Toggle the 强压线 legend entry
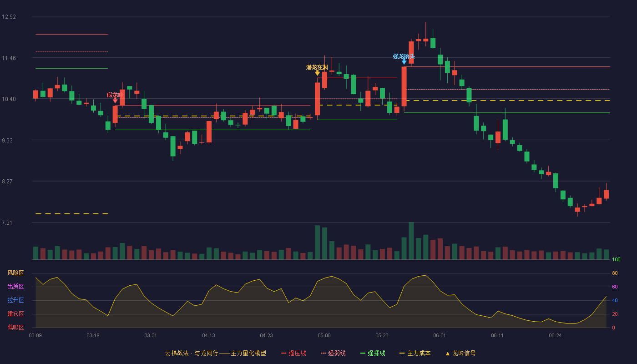The width and height of the screenshot is (637, 364). click(x=293, y=353)
